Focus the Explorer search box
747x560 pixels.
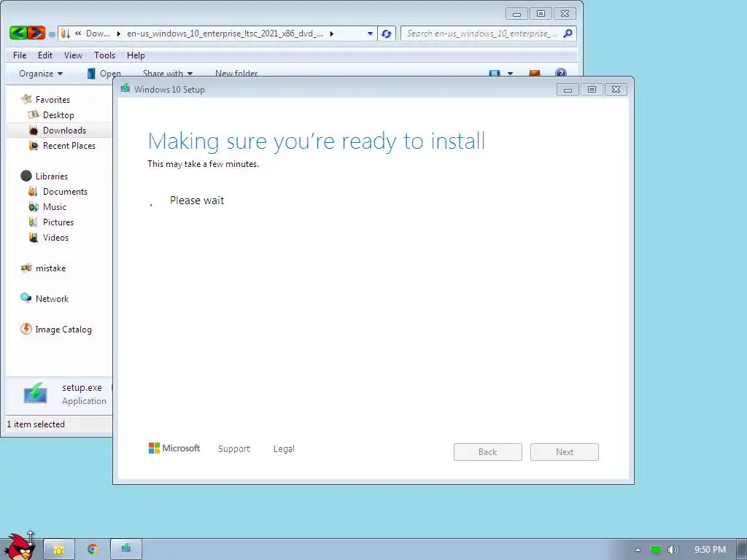tap(488, 34)
